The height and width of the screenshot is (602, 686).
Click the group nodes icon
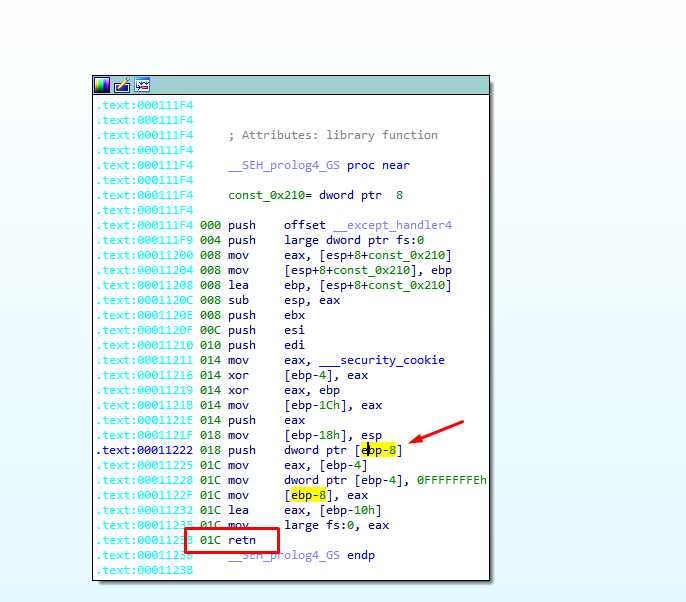coord(142,85)
